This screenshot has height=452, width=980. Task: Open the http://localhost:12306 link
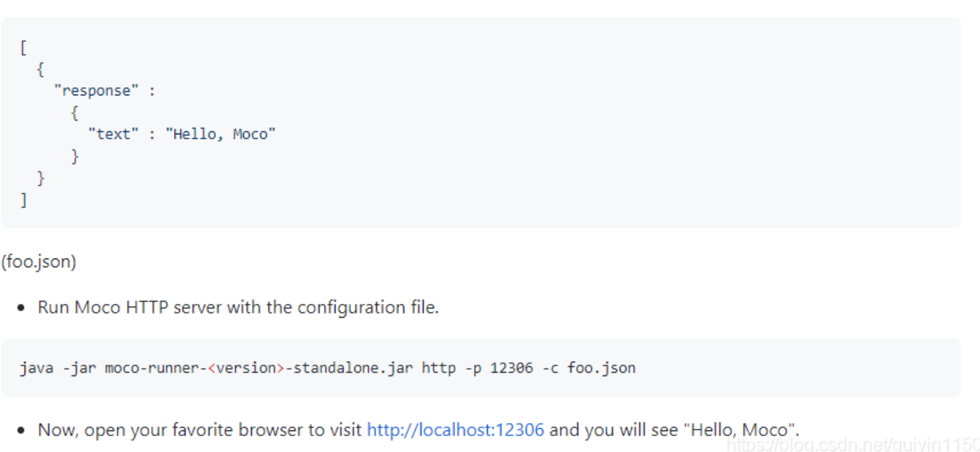coord(455,430)
